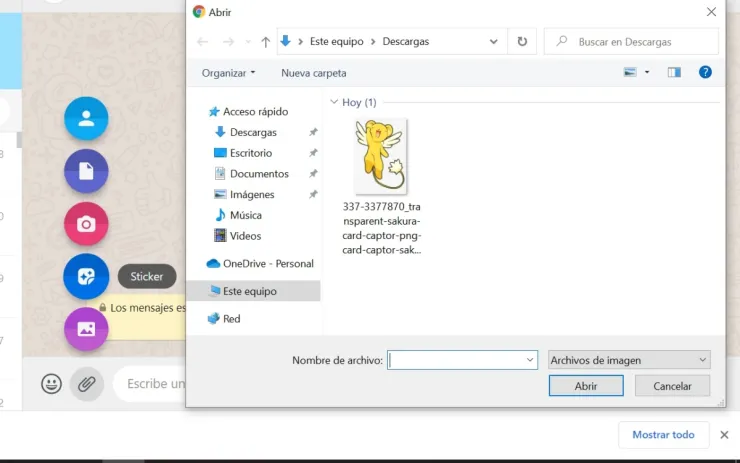
Task: Click the paperclip attach icon in WhatsApp
Action: (x=87, y=384)
